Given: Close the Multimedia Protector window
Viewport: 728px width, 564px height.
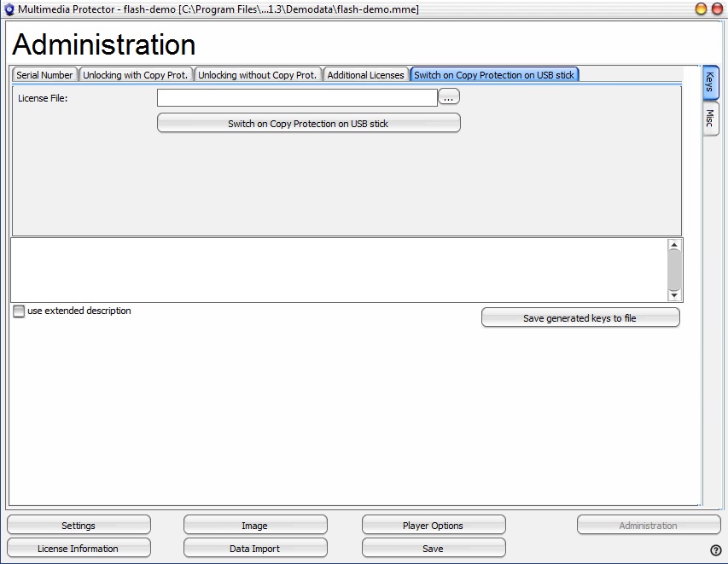Looking at the screenshot, I should (x=717, y=9).
